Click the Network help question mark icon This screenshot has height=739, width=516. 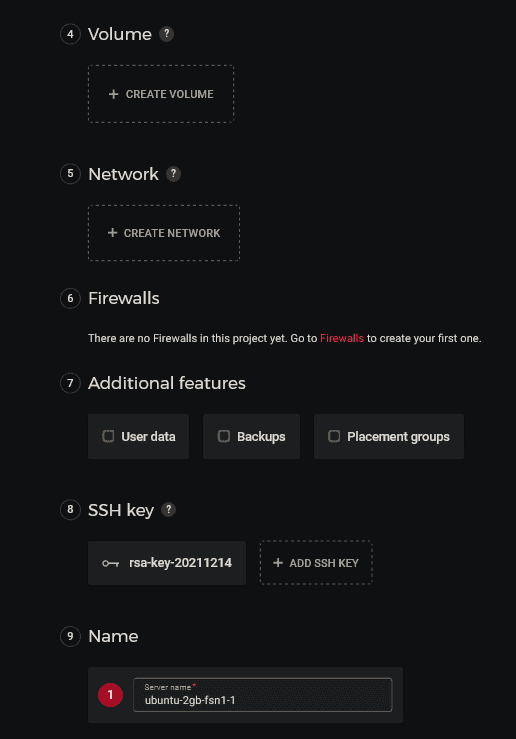[173, 174]
